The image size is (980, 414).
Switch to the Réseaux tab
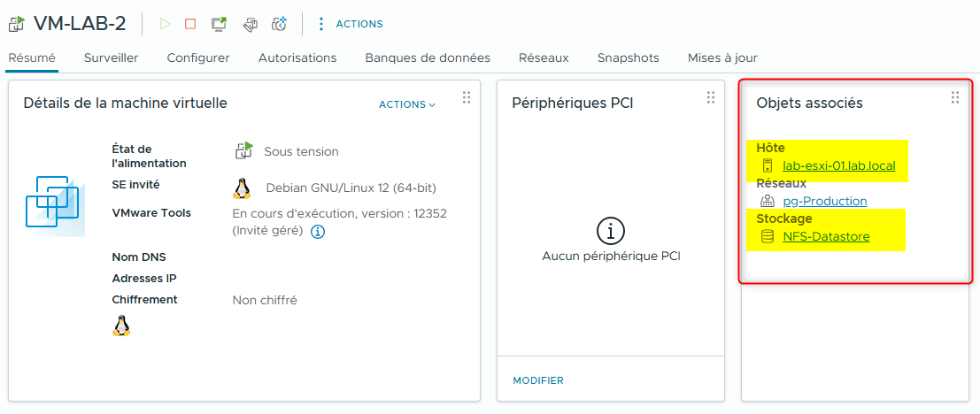pos(544,58)
